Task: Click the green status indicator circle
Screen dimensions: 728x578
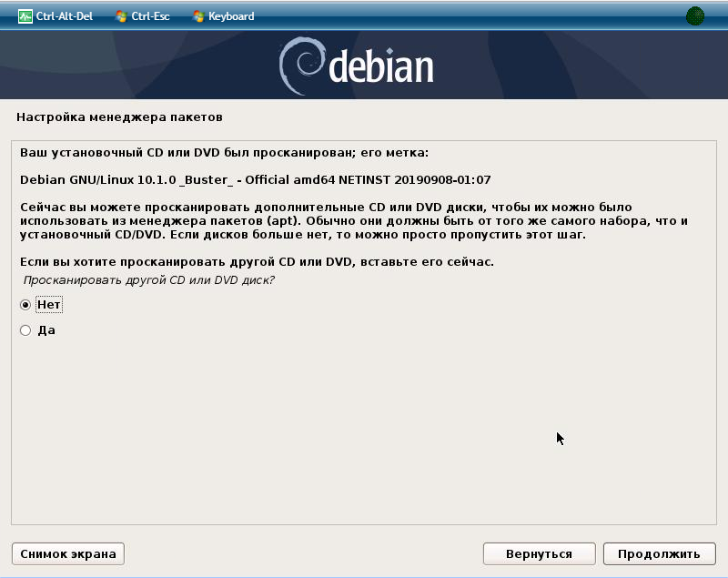Action: [694, 16]
